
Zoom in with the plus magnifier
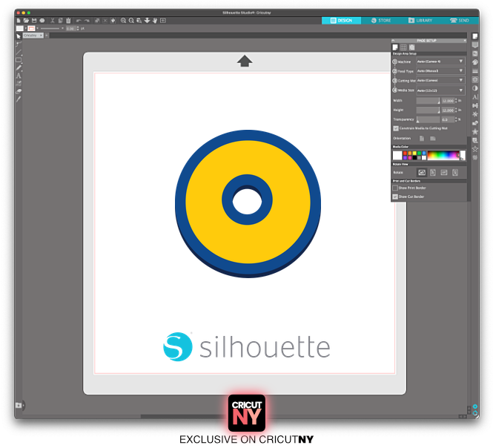(x=123, y=21)
